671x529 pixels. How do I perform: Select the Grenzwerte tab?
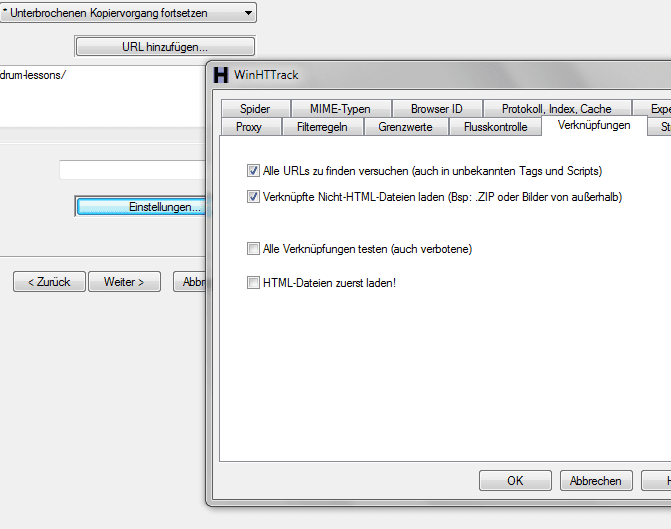point(405,127)
